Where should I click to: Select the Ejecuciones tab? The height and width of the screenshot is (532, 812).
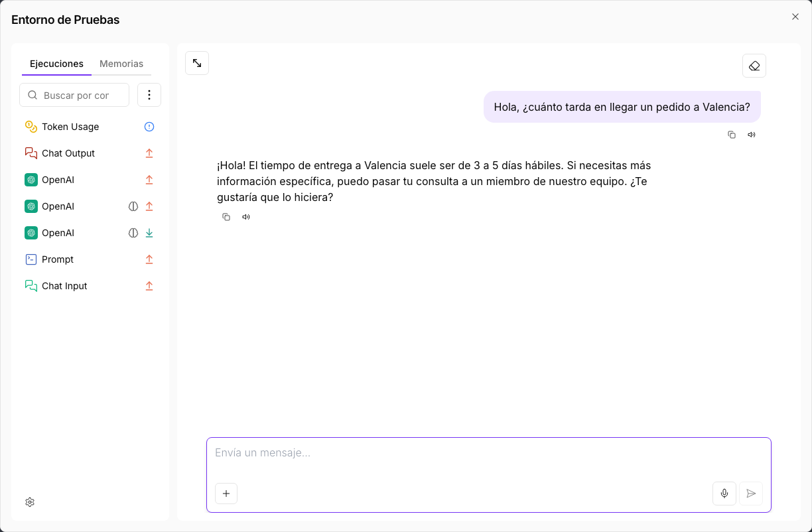[x=56, y=64]
